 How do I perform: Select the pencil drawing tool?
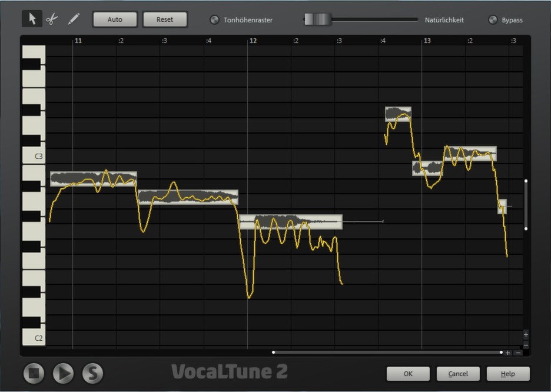tap(72, 18)
